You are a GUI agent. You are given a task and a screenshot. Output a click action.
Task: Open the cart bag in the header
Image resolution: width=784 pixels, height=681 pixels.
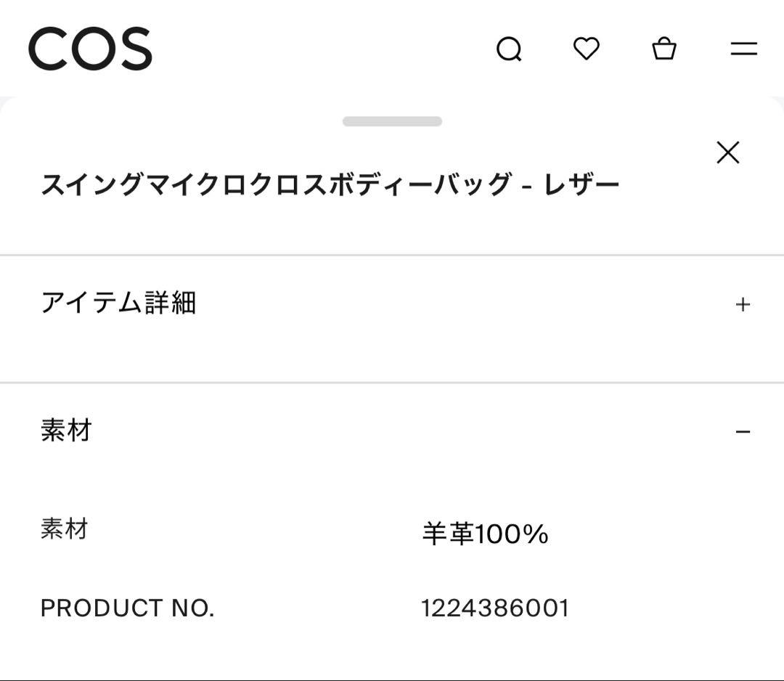[x=664, y=49]
